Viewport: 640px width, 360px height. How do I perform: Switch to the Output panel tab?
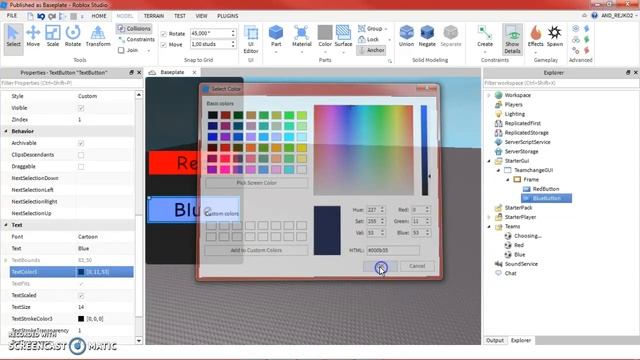tap(495, 340)
